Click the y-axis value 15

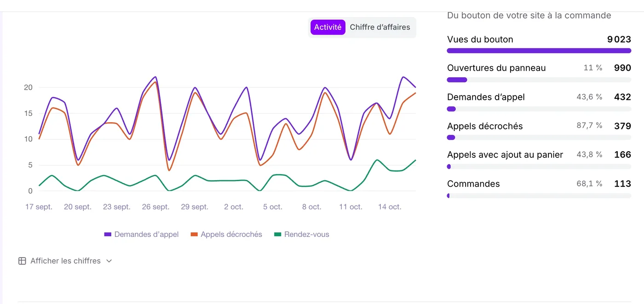click(28, 113)
